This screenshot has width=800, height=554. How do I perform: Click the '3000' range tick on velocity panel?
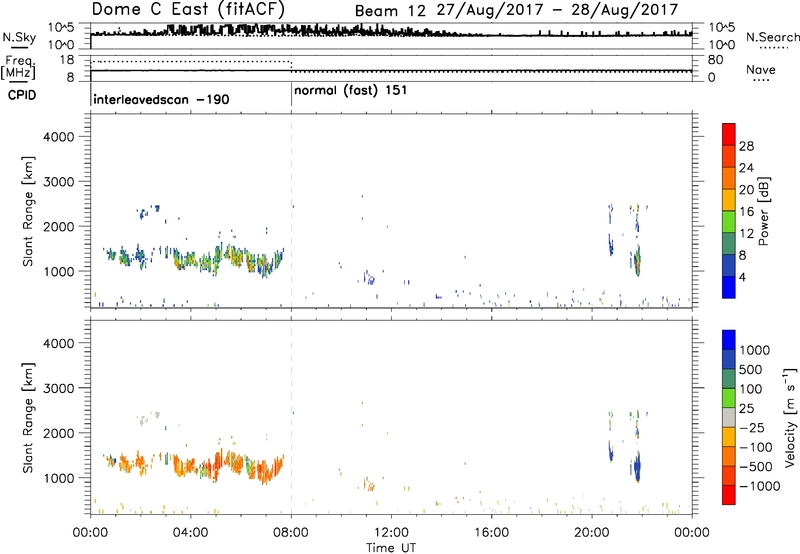click(59, 388)
